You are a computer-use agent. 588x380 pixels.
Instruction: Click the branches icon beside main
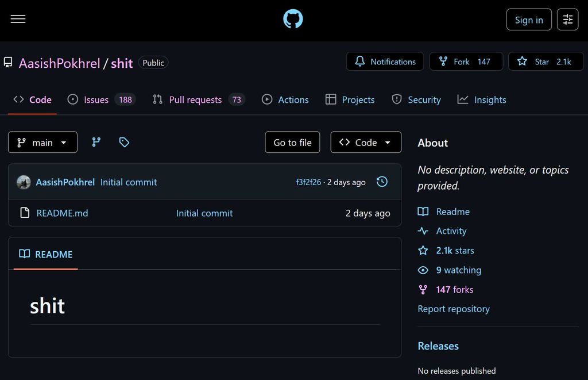96,142
